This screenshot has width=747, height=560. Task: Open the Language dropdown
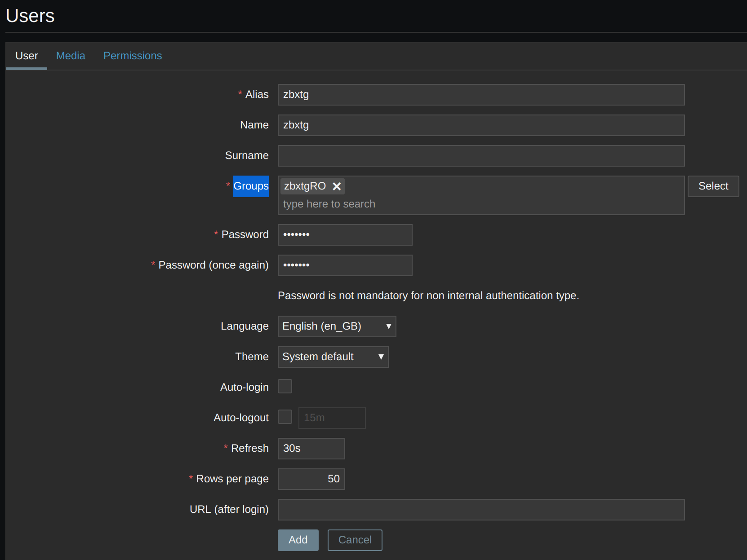pos(337,326)
